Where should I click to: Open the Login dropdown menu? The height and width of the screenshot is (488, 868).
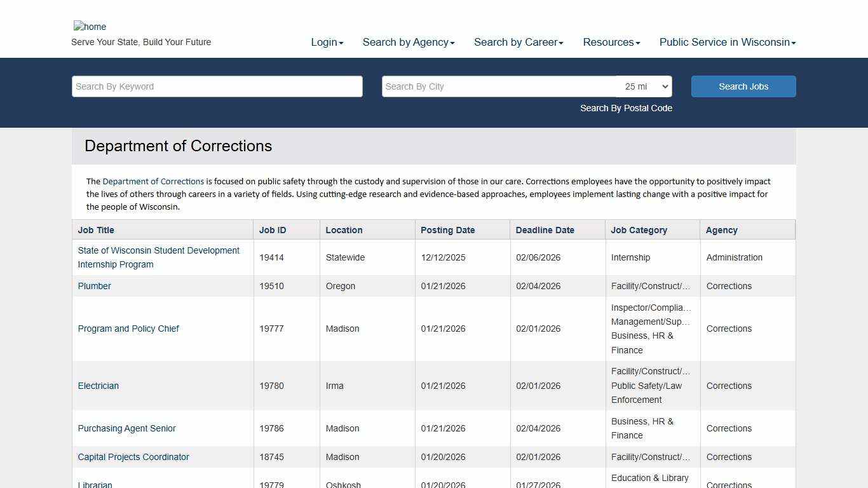tap(327, 42)
